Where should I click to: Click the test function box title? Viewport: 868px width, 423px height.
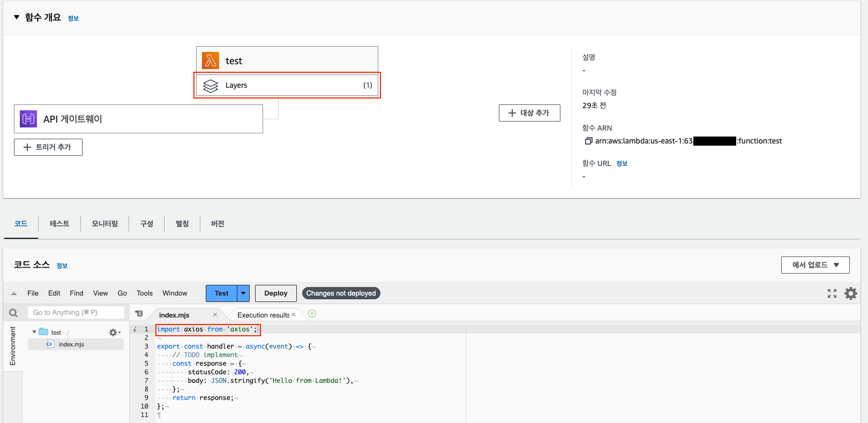(x=234, y=61)
